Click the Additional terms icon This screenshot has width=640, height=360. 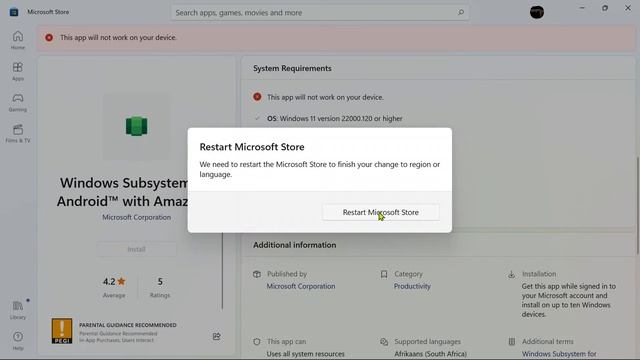tap(511, 342)
